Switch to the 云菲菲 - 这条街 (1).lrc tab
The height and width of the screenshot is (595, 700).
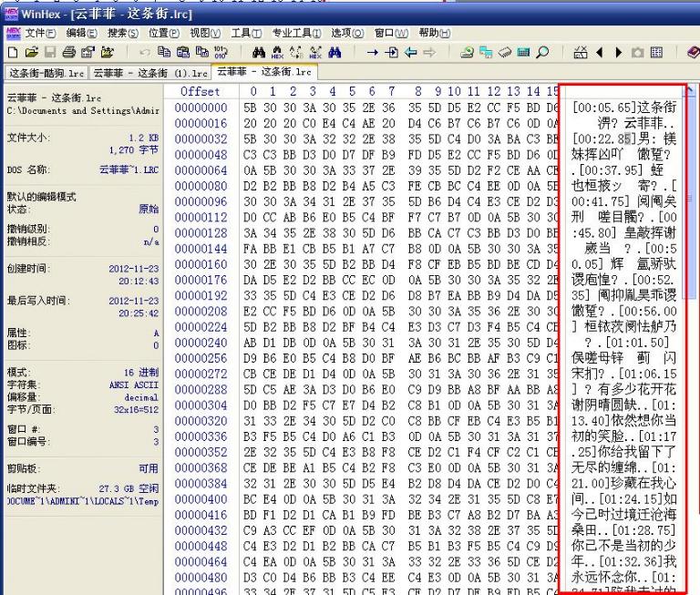(150, 73)
